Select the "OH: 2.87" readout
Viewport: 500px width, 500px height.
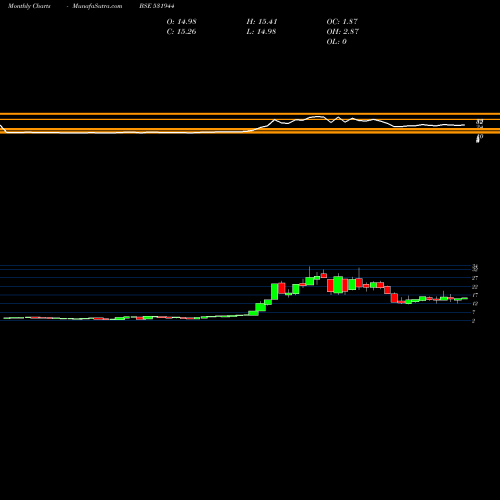coord(342,31)
